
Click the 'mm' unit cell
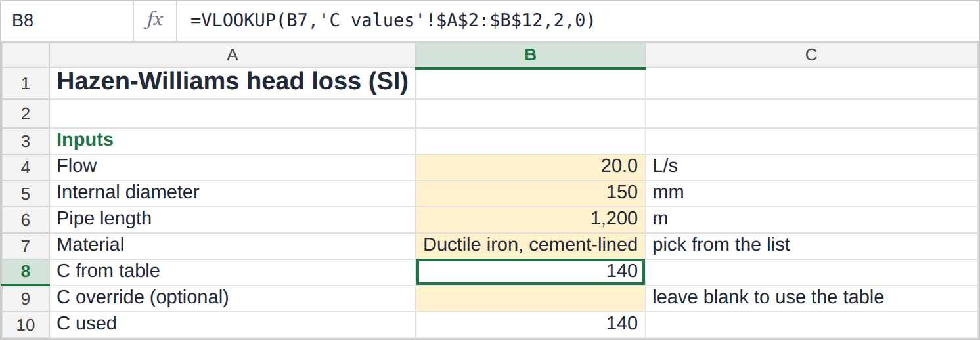pos(811,194)
